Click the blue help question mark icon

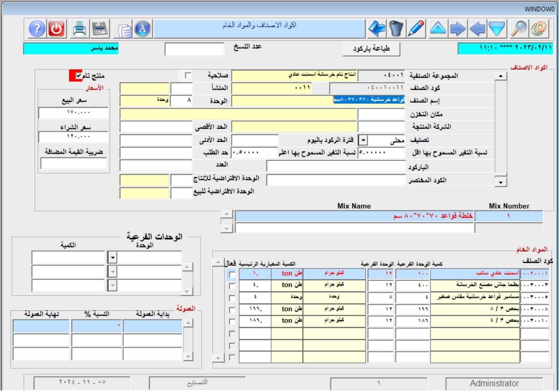click(36, 29)
